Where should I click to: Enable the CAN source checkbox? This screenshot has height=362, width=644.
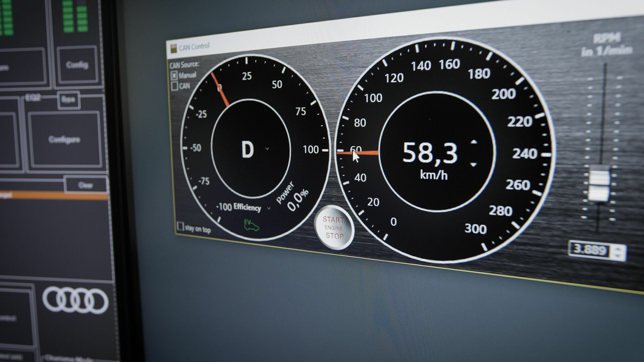(174, 86)
